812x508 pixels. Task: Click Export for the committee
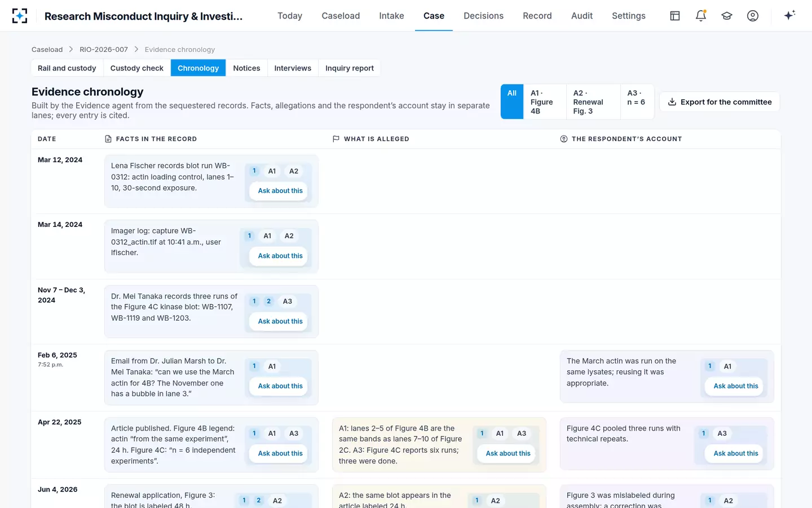click(720, 102)
